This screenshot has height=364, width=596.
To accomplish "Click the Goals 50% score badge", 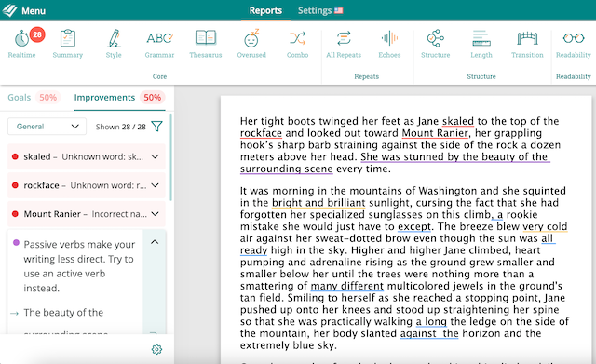I will pos(48,97).
